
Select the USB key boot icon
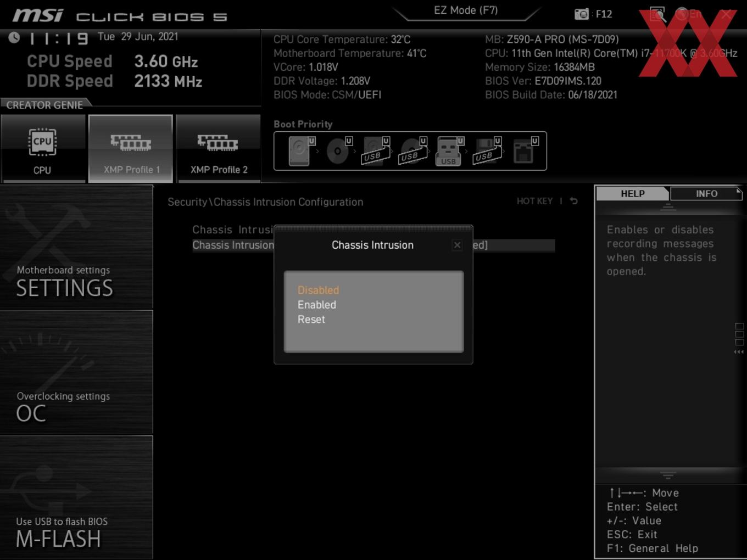point(449,151)
